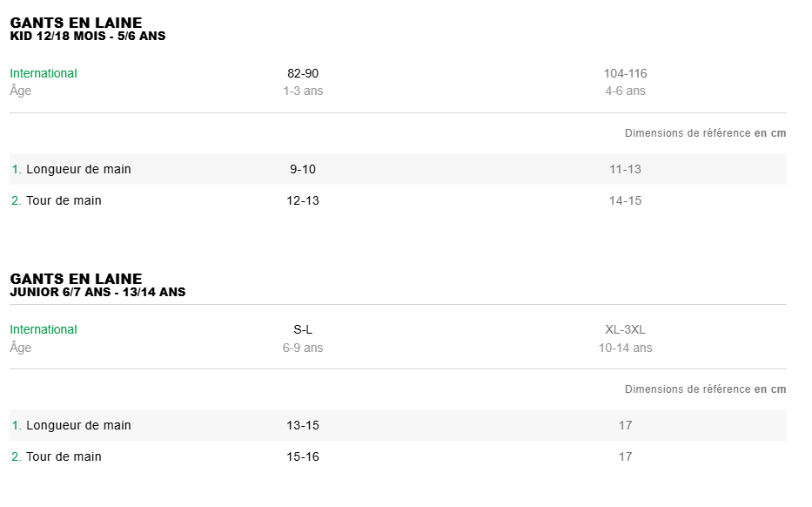Click the 4-6 ans age label

click(625, 91)
